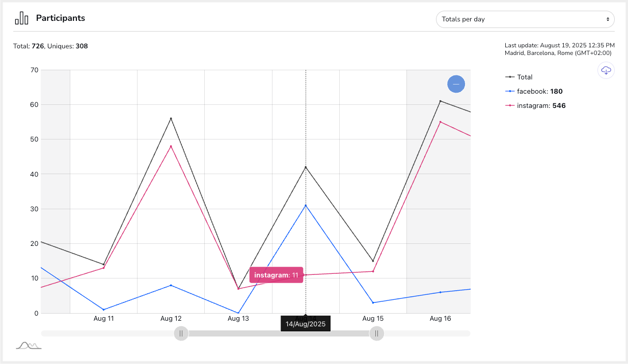Click the instagram data point on Aug 16
Image resolution: width=628 pixels, height=364 pixels.
tap(440, 122)
